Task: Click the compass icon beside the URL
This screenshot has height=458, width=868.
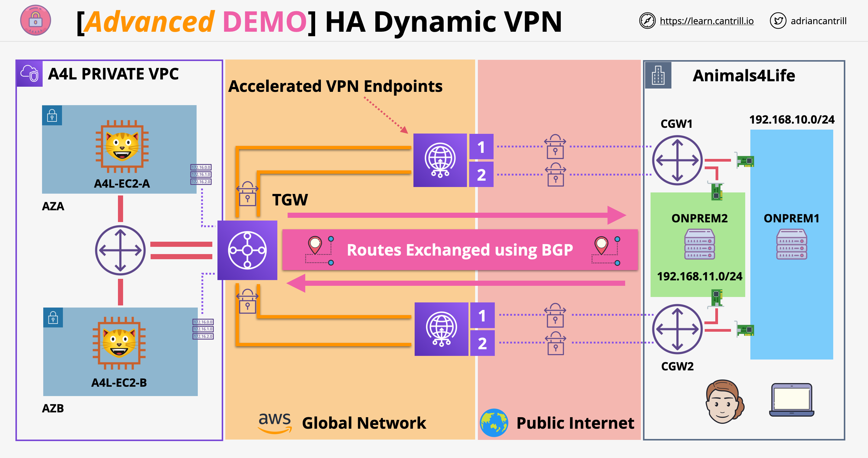Action: click(647, 21)
